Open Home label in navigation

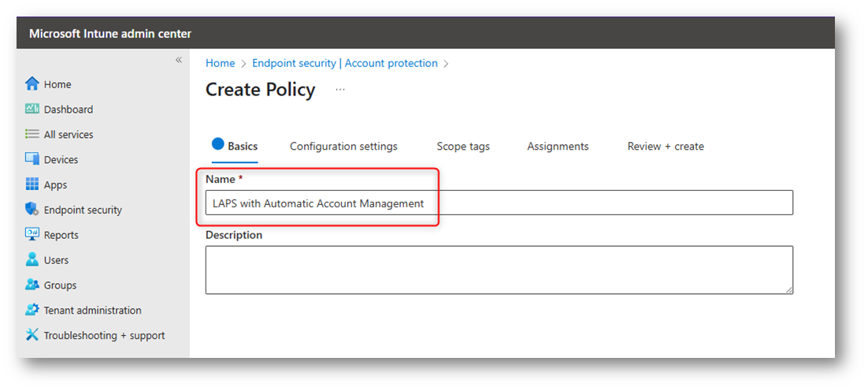click(57, 84)
